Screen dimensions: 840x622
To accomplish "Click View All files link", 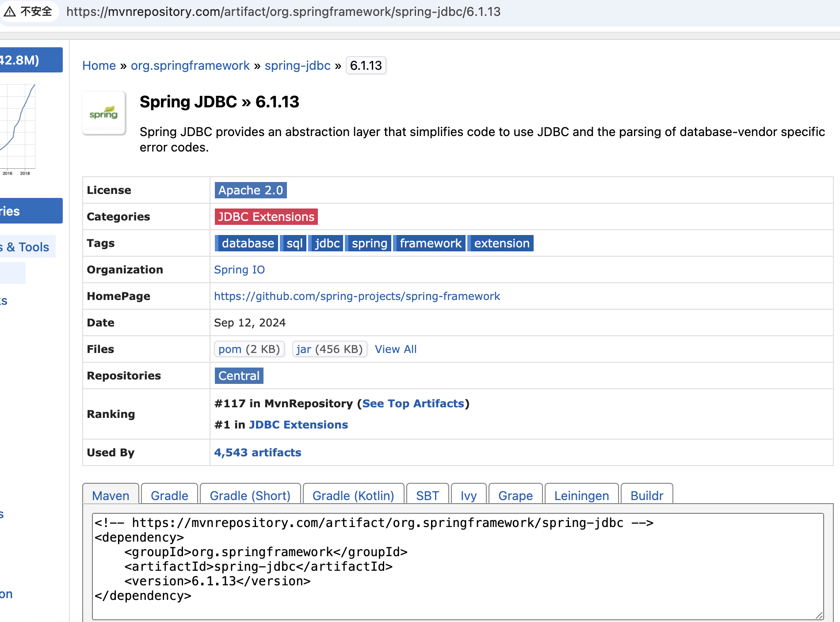I will tap(395, 349).
